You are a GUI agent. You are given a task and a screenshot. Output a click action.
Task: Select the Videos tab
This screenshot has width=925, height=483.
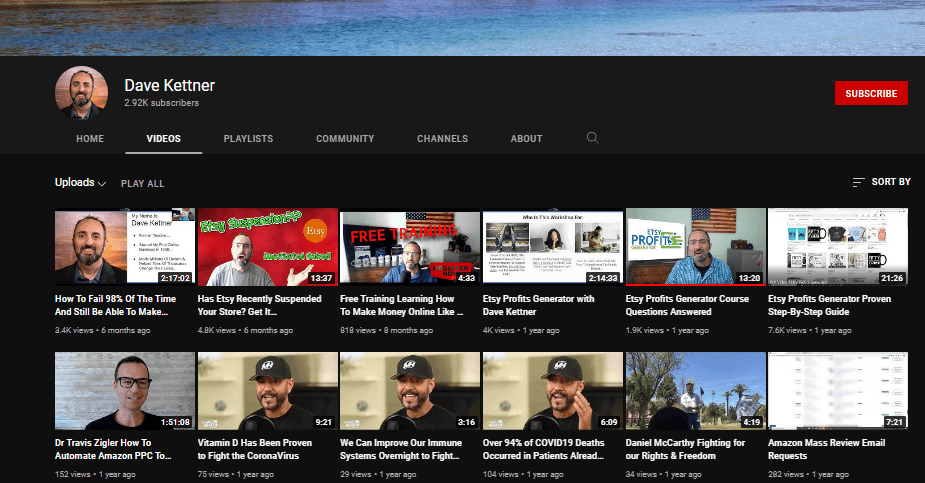pyautogui.click(x=163, y=139)
